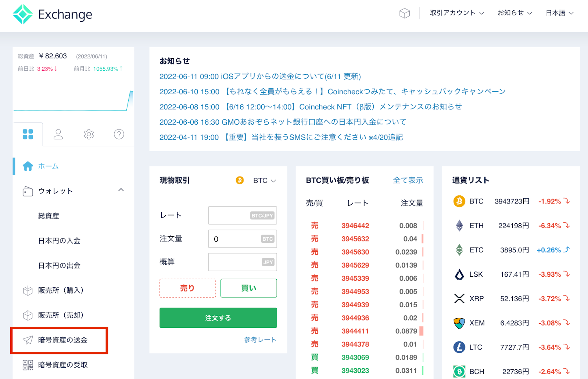Open the SMSにご注意ください notice
Viewport: 588px width, 379px height.
[281, 137]
